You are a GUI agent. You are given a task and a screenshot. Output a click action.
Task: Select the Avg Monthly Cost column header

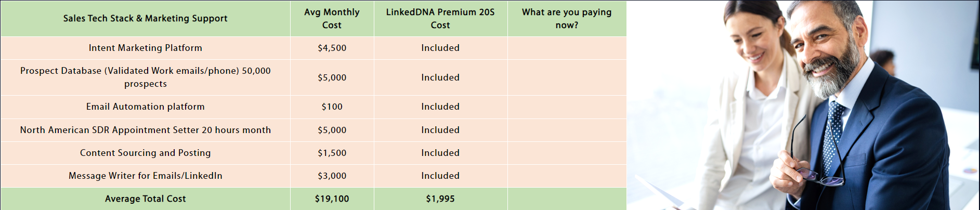[x=332, y=18]
